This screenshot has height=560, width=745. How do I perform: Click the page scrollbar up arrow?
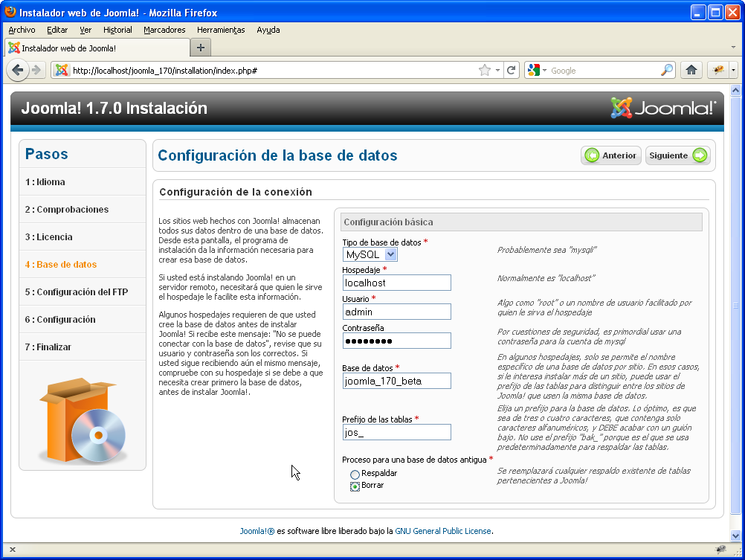(735, 90)
